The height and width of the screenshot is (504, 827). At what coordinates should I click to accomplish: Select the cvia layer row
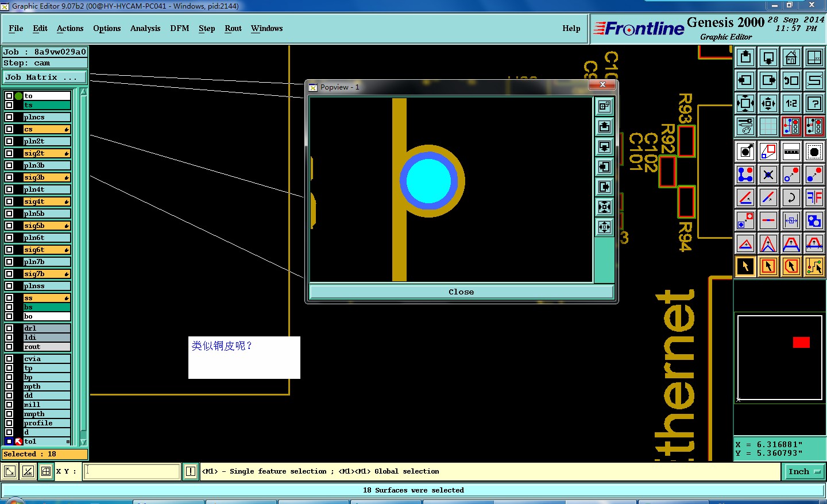(47, 359)
